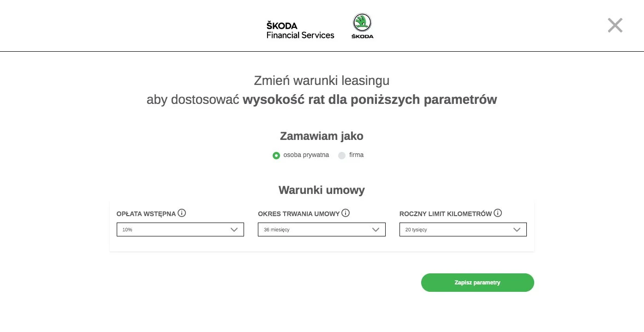Click the OKRES TRWANIA UMOWY field label
644x332 pixels.
(298, 214)
